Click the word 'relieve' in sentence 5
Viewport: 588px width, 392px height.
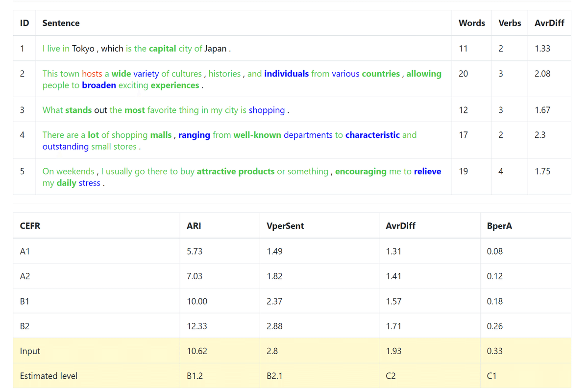pos(427,171)
